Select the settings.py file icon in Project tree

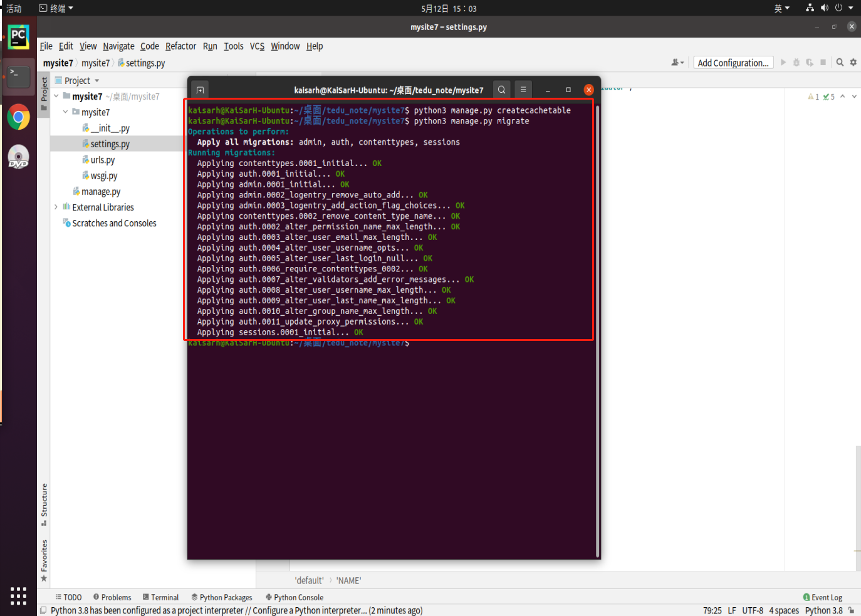click(85, 144)
